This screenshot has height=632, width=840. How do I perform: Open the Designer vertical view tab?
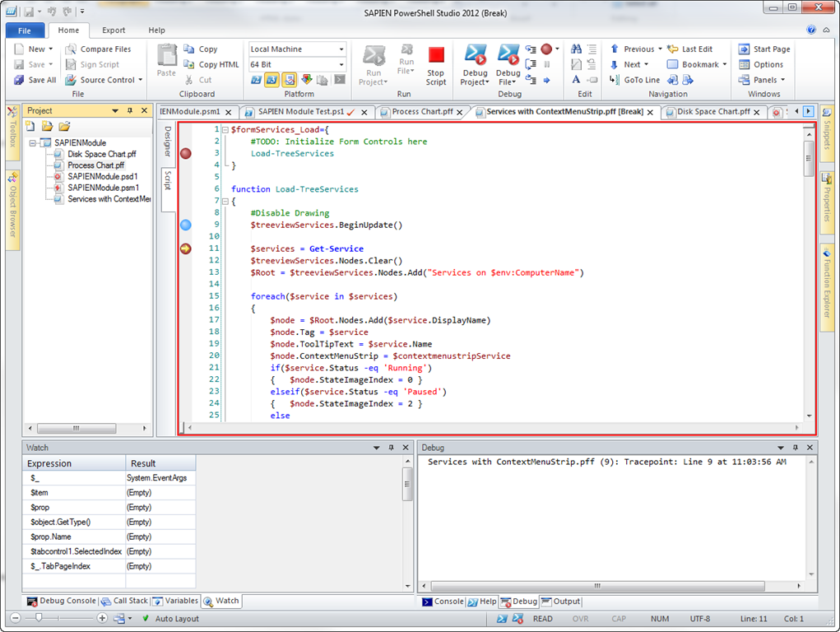168,142
